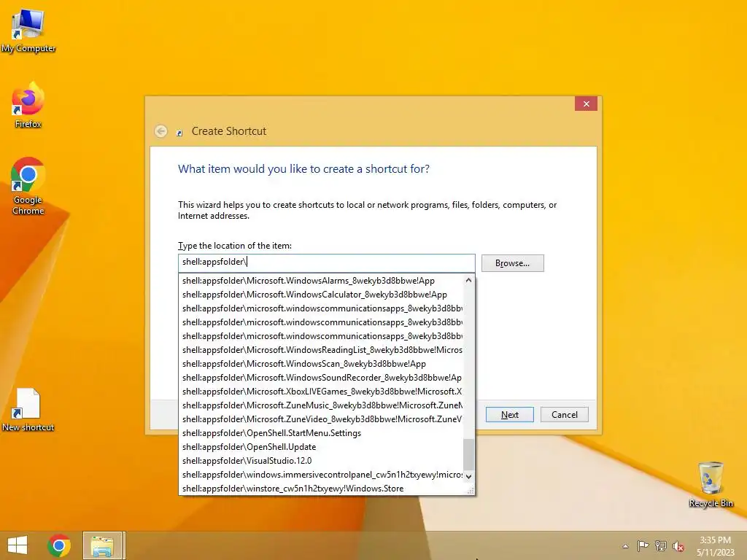The image size is (747, 560).
Task: Focus the item location text field
Action: coord(327,262)
